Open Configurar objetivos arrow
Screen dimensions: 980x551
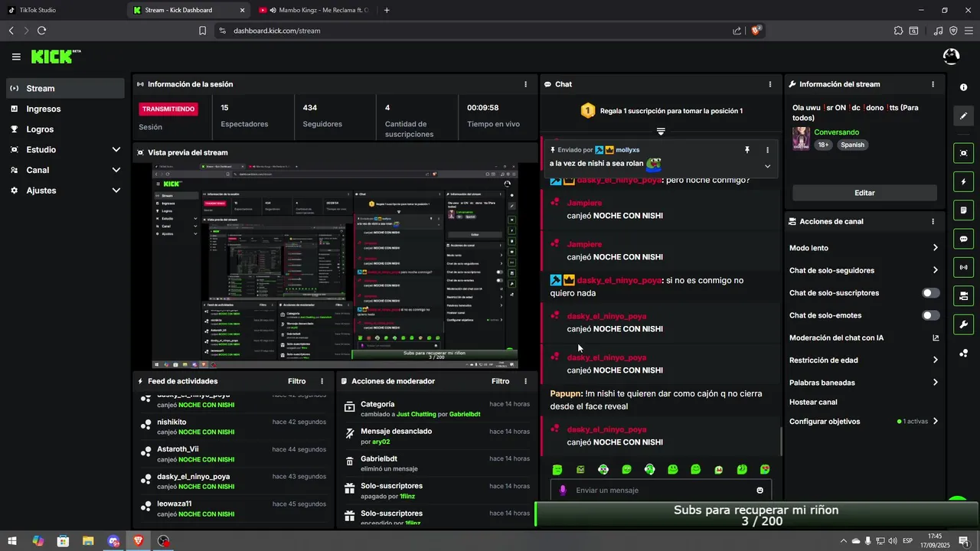(935, 422)
